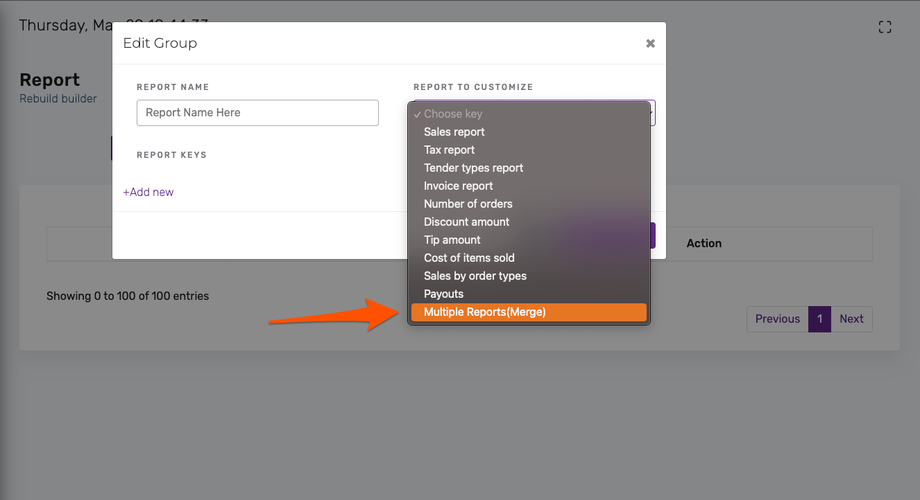Go to Next page
The width and height of the screenshot is (920, 500).
[x=851, y=319]
